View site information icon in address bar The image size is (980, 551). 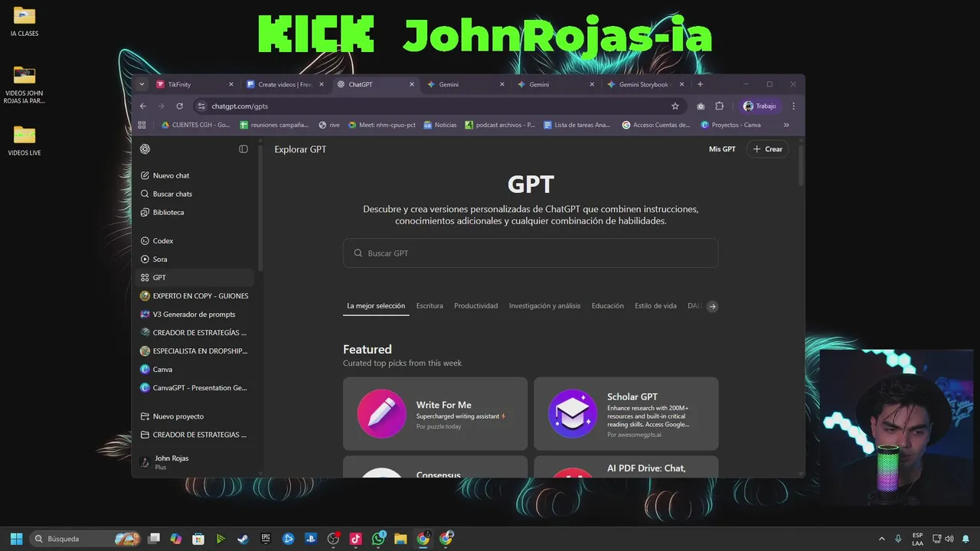201,106
